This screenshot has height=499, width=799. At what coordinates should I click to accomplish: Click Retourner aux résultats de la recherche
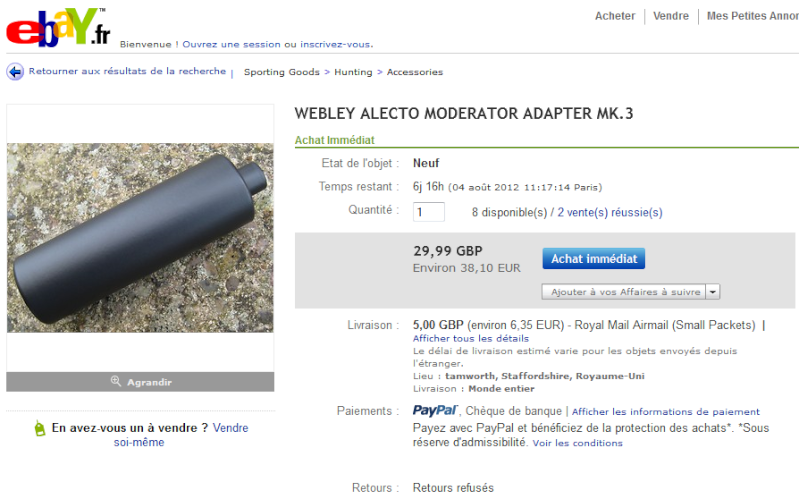127,71
